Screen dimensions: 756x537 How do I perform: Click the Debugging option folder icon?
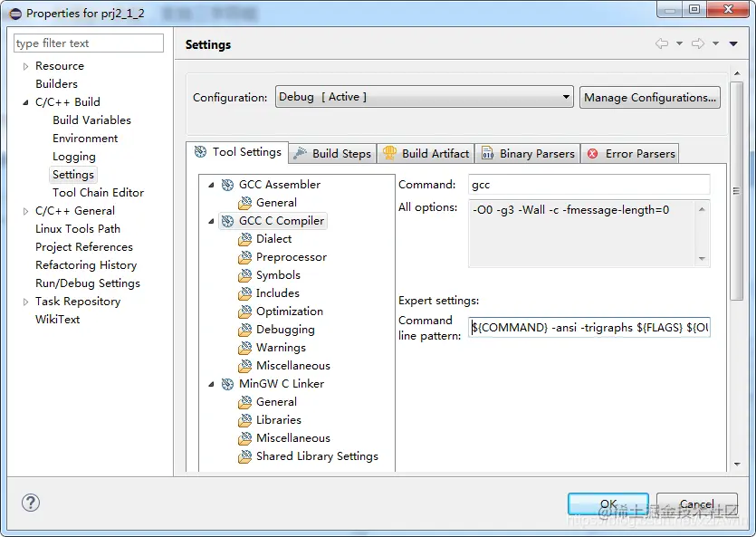point(245,330)
